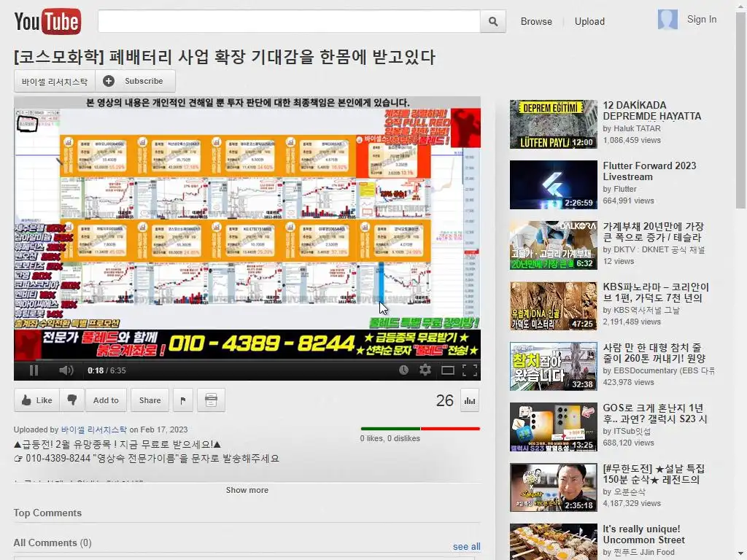Click title 사람 만 한 대형 참치

coord(654,352)
